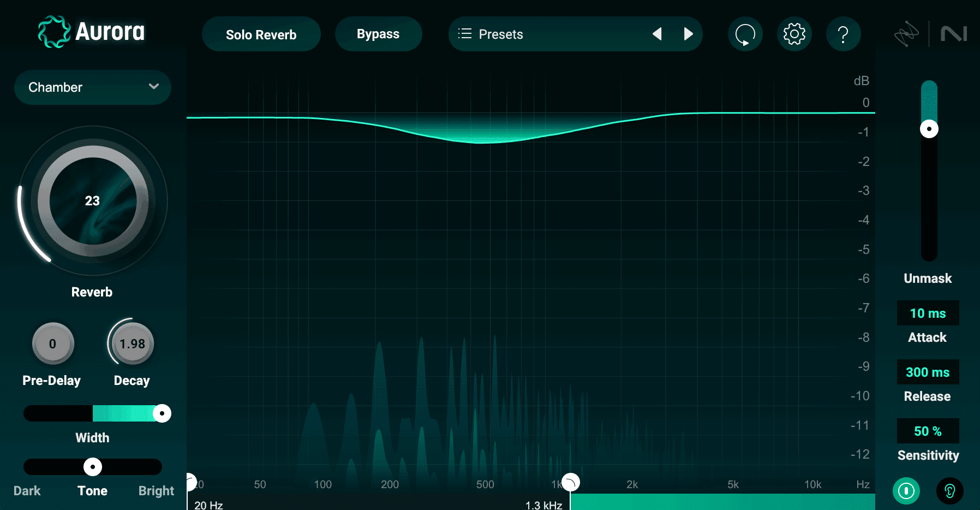
Task: Toggle Solo Reverb mode
Action: point(261,34)
